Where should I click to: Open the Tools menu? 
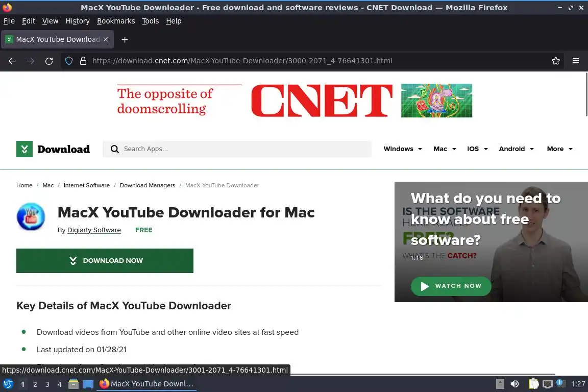[151, 21]
